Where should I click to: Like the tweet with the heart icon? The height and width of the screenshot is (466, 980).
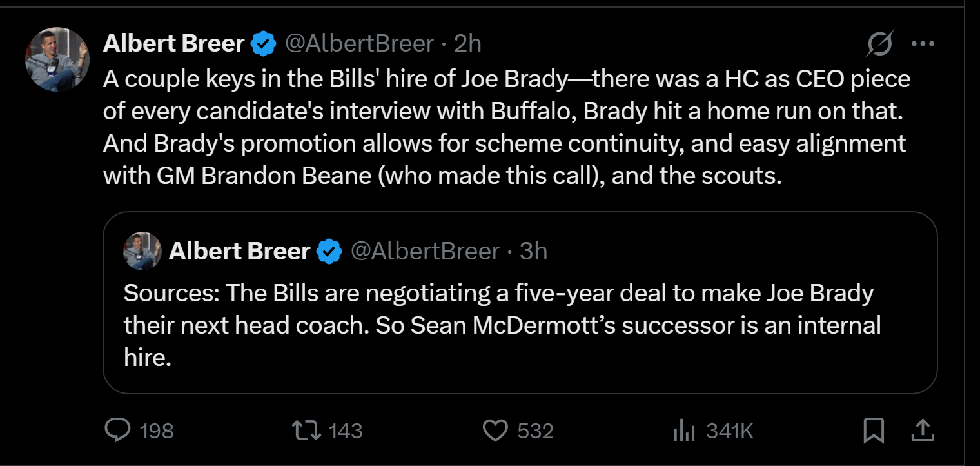coord(495,431)
